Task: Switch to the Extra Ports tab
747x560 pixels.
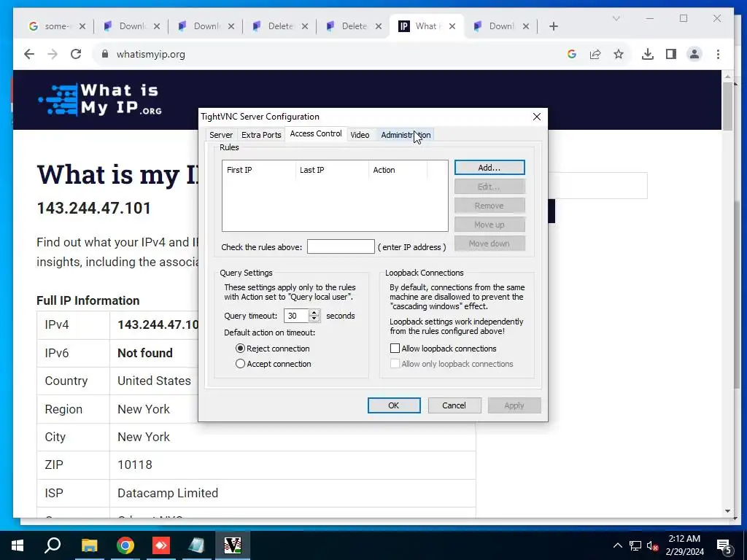Action: pos(261,135)
